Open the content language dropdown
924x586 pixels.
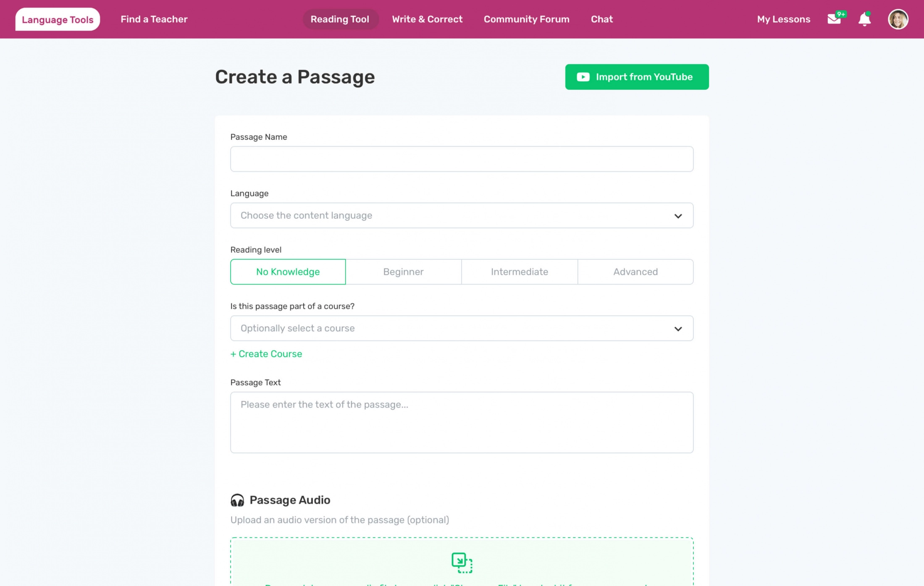point(462,215)
